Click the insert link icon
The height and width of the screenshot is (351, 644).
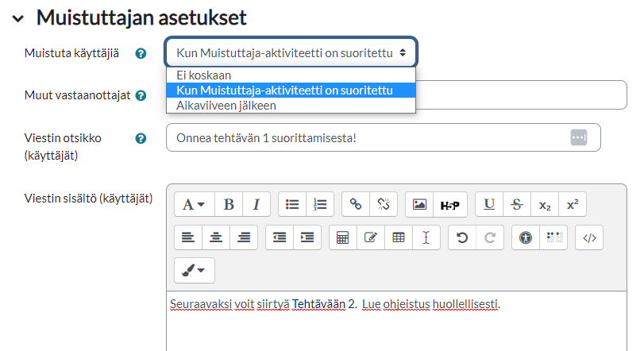[356, 204]
